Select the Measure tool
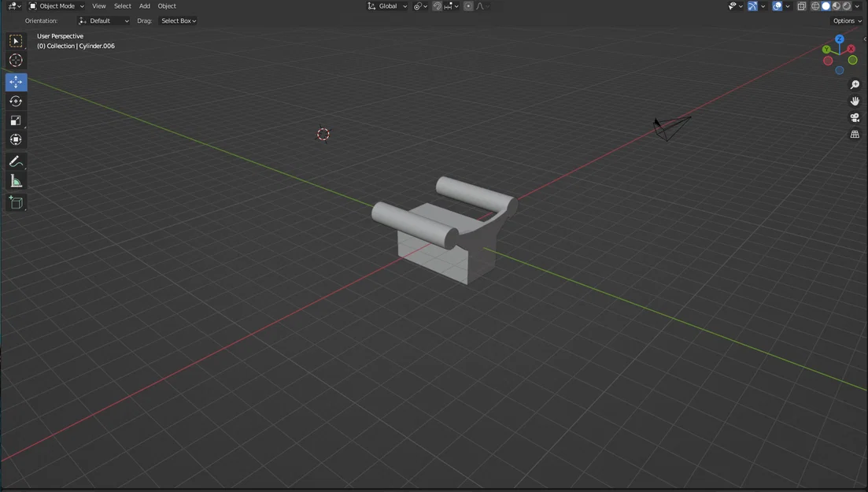Viewport: 868px width, 492px height. 15,180
